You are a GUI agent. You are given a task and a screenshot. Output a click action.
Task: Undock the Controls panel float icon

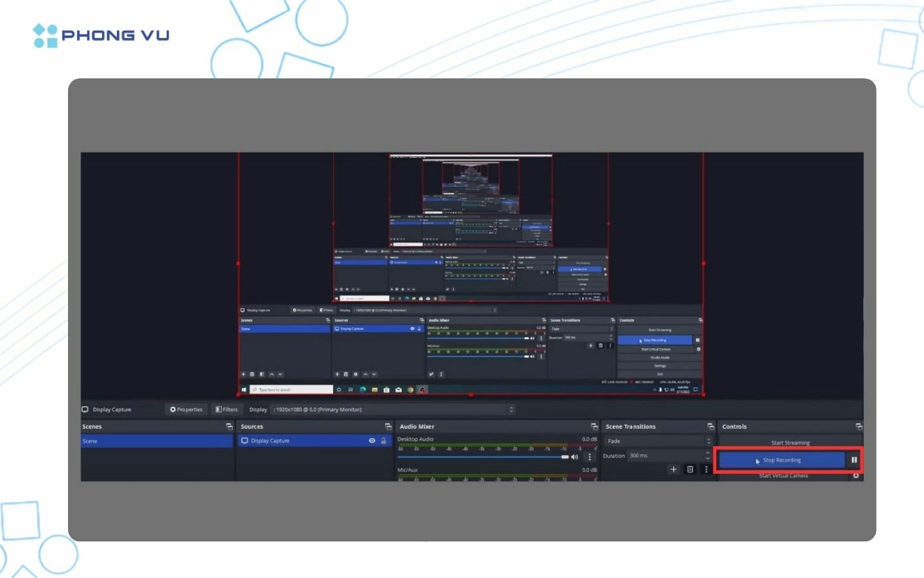point(859,426)
